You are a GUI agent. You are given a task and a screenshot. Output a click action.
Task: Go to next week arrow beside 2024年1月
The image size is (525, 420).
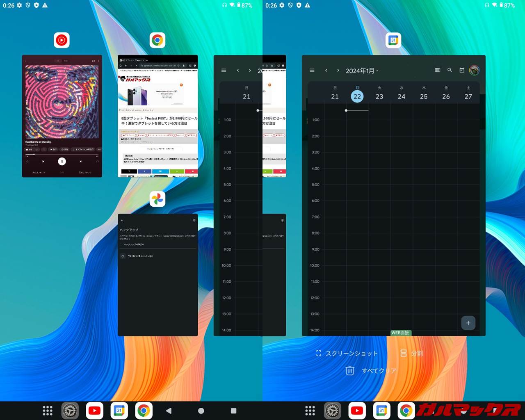pos(338,71)
